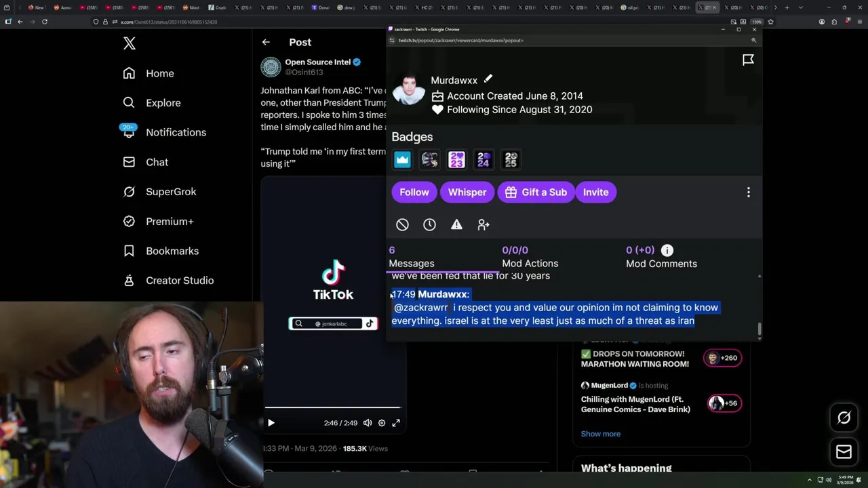The width and height of the screenshot is (868, 488).
Task: Click the zoom magnifier in Twitch popout
Action: pos(753,41)
